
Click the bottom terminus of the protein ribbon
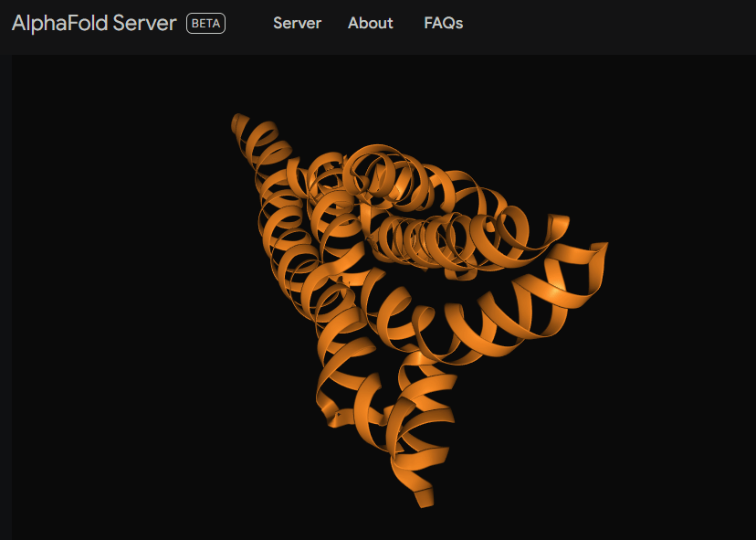click(424, 498)
